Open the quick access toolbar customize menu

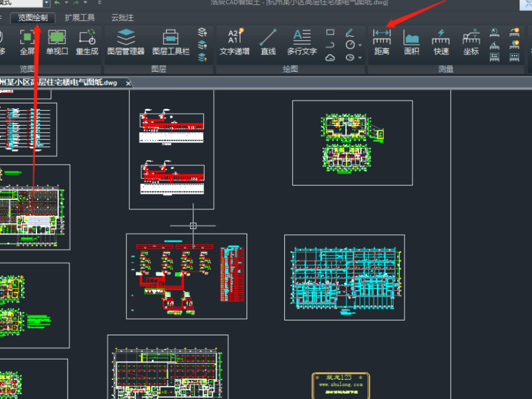click(x=99, y=3)
